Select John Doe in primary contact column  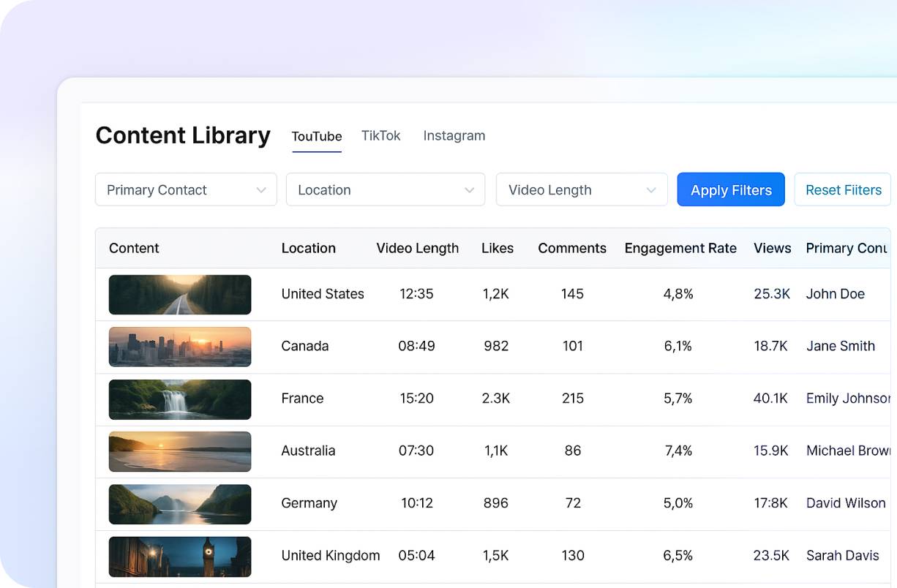[835, 294]
